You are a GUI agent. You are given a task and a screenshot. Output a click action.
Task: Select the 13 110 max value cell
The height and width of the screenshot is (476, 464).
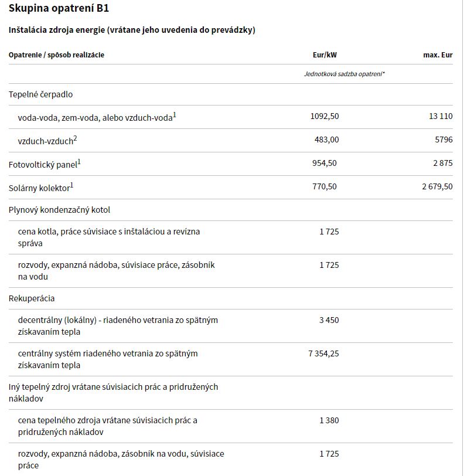(x=441, y=116)
